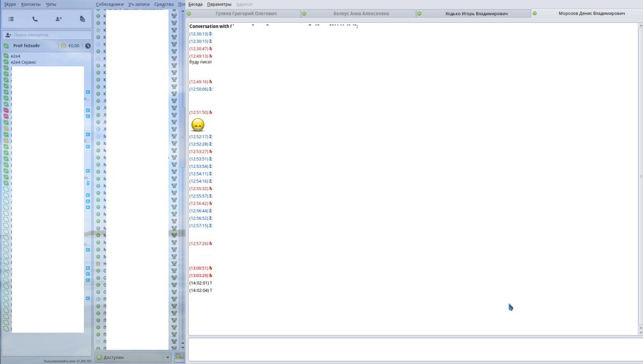Switch to Ходько Игорь Владимирович tab
Viewport: 643px width, 364px height.
pos(474,14)
